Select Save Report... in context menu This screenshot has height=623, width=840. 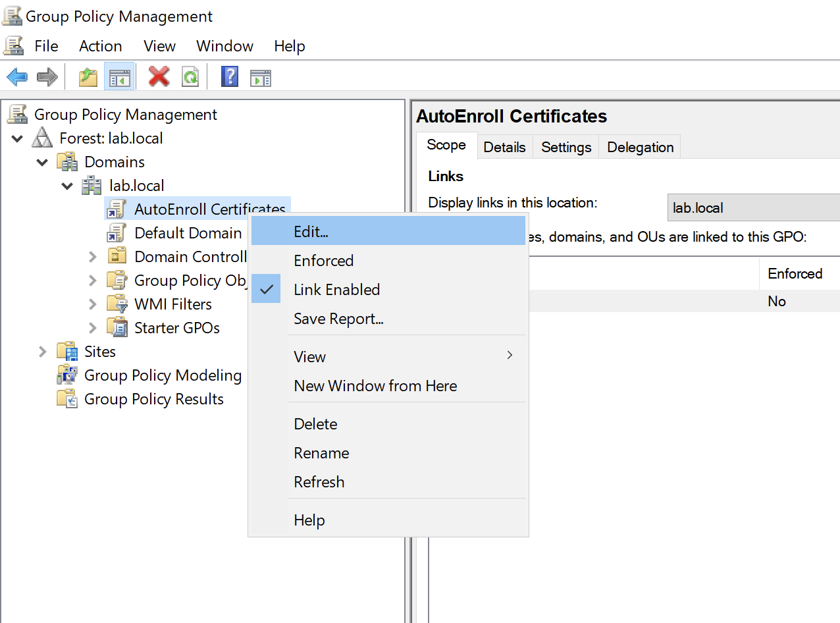pos(338,319)
